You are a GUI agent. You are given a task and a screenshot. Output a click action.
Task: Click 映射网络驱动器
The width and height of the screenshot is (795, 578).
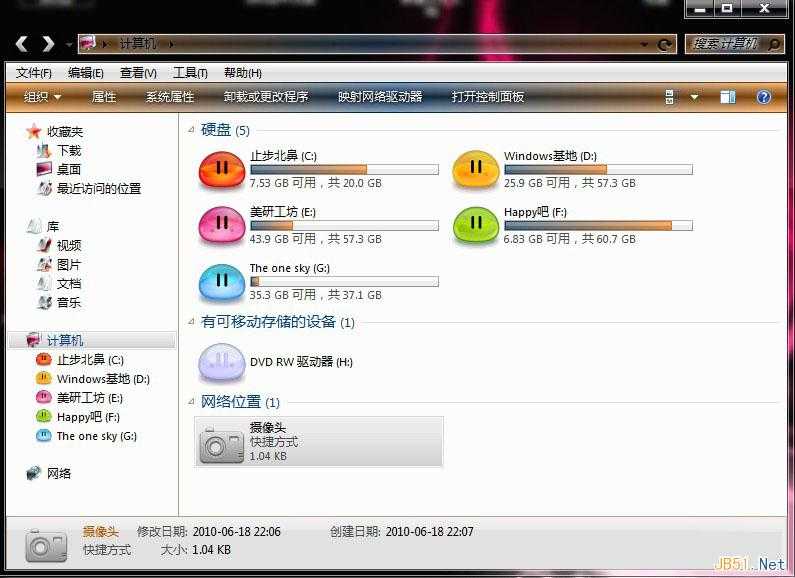pos(380,96)
